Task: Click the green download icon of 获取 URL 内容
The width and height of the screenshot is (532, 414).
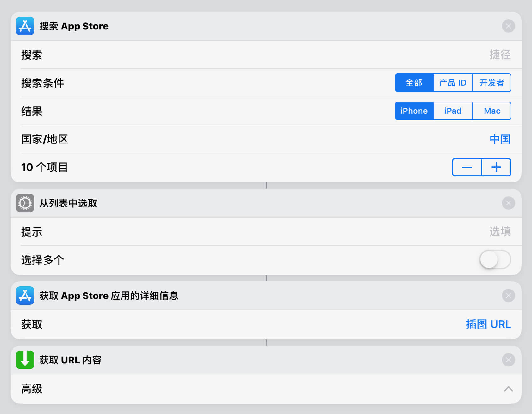Action: 25,360
